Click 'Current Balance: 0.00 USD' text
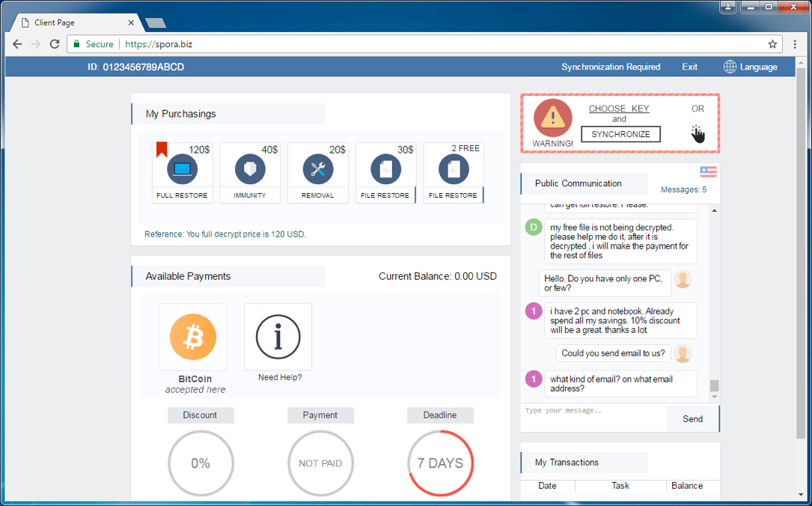This screenshot has width=812, height=506. tap(438, 276)
